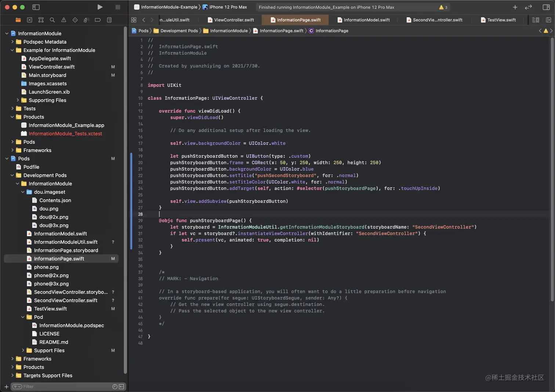Screen dimensions: 555x392
Task: Expand the Support Files folder
Action: tap(23, 350)
